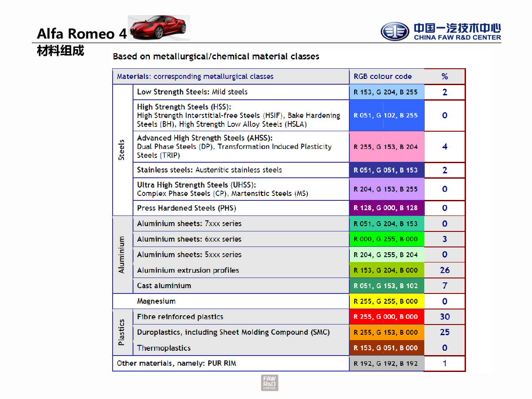532x399 pixels.
Task: Select 'Aluminium extrusion profiles' text
Action: tap(188, 270)
